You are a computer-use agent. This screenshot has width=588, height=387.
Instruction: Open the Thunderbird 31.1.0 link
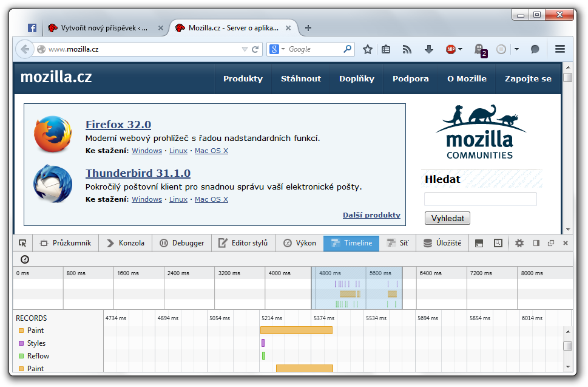tap(138, 173)
